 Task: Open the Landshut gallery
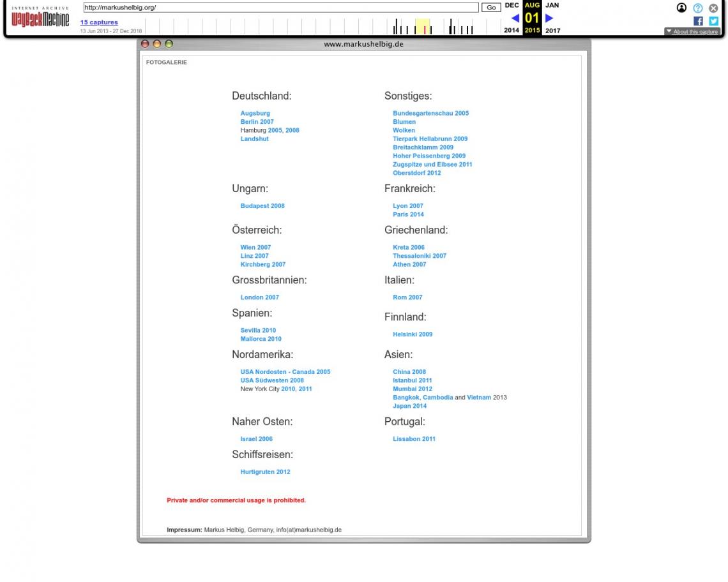pos(254,138)
